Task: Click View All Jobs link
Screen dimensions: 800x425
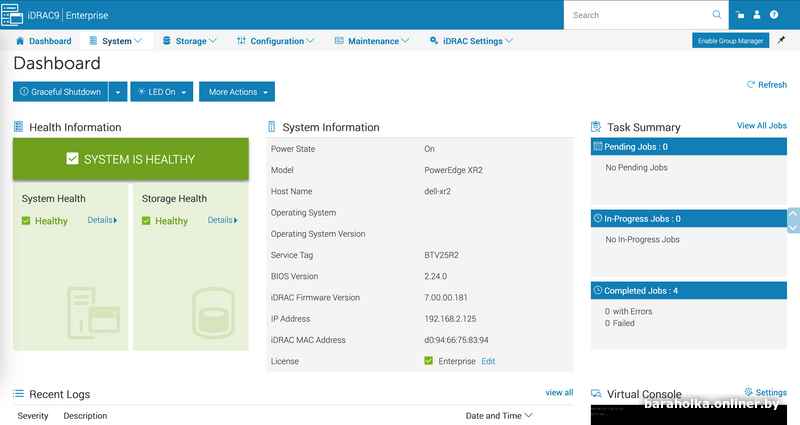Action: 762,126
